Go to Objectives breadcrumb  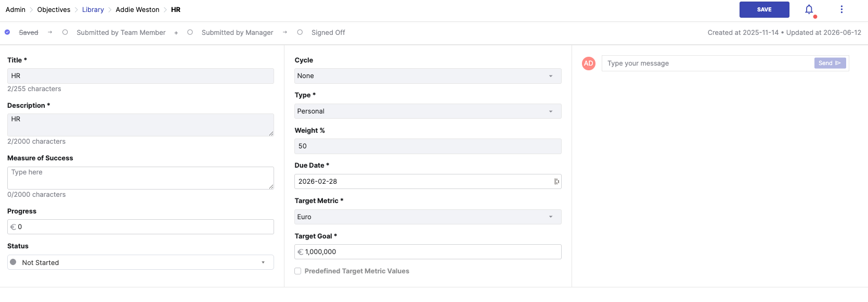[54, 9]
